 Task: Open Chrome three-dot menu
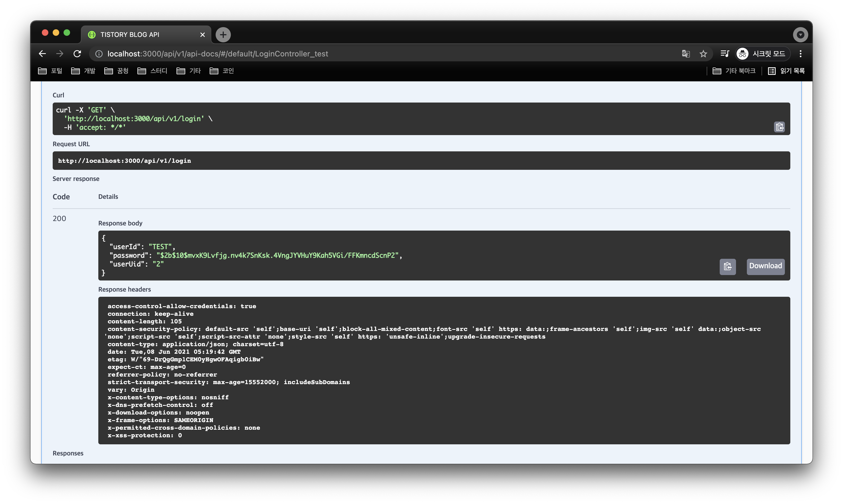point(801,54)
